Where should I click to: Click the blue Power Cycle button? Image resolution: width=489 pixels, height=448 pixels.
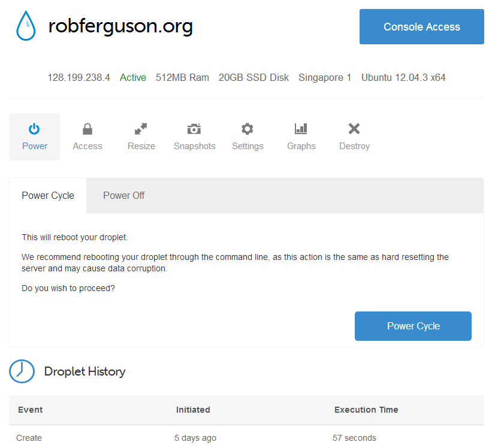(x=413, y=326)
